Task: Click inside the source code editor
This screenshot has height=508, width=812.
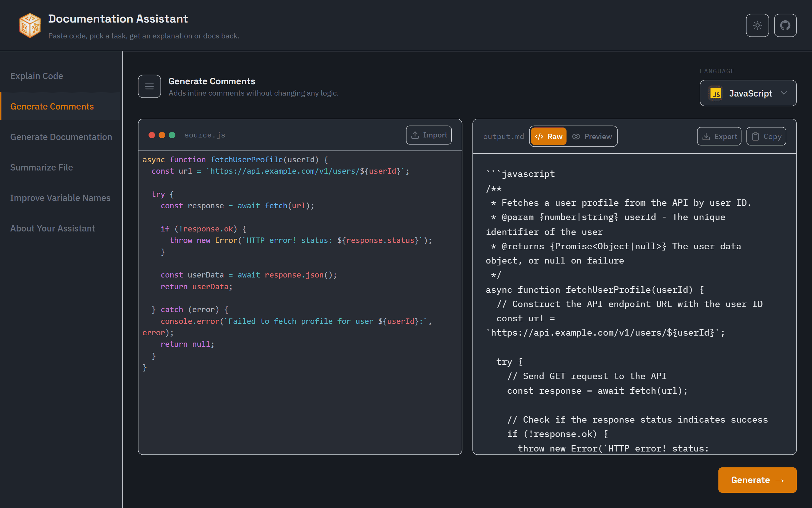Action: [300, 302]
